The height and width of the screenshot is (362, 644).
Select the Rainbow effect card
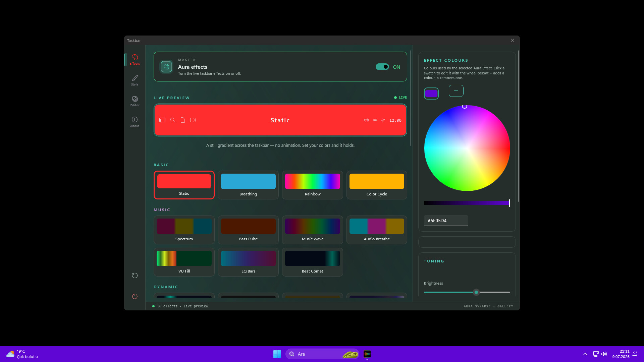point(313,185)
